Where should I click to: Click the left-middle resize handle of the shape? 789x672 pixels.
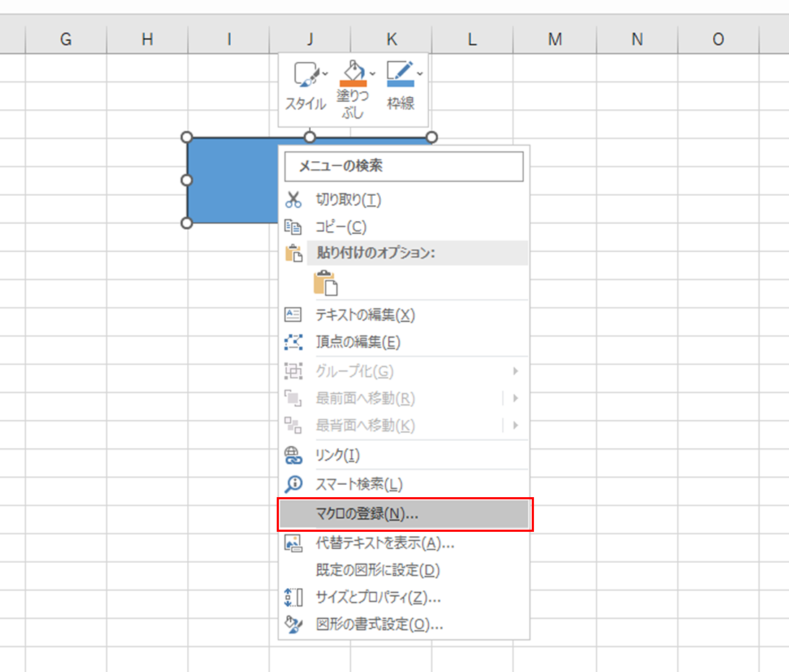(186, 180)
